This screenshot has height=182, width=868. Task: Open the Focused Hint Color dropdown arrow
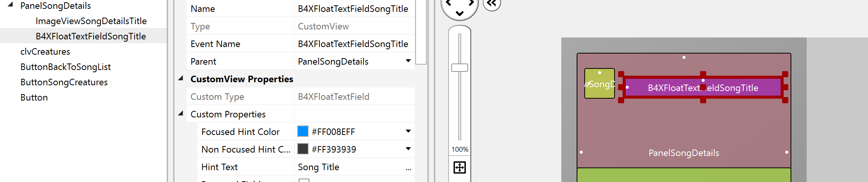point(408,132)
